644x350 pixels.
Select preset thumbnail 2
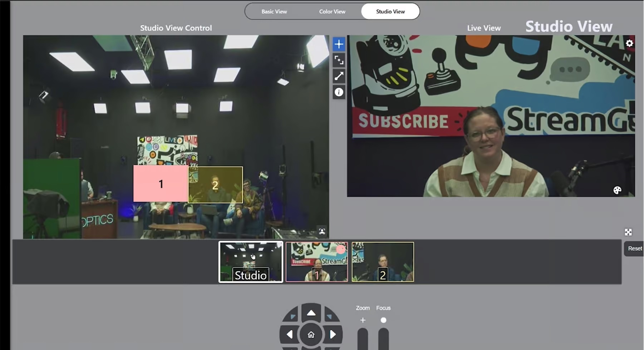tap(383, 262)
